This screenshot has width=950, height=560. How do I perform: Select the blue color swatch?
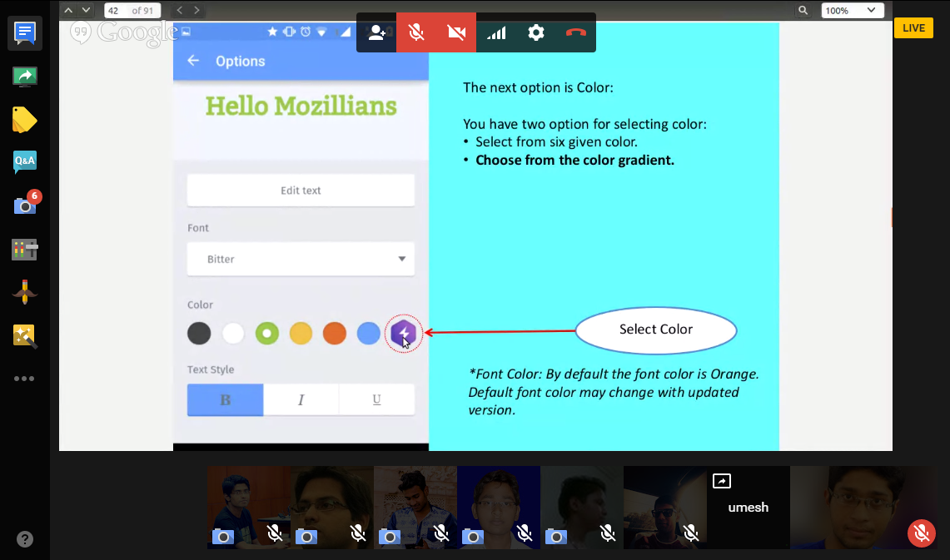(x=368, y=333)
